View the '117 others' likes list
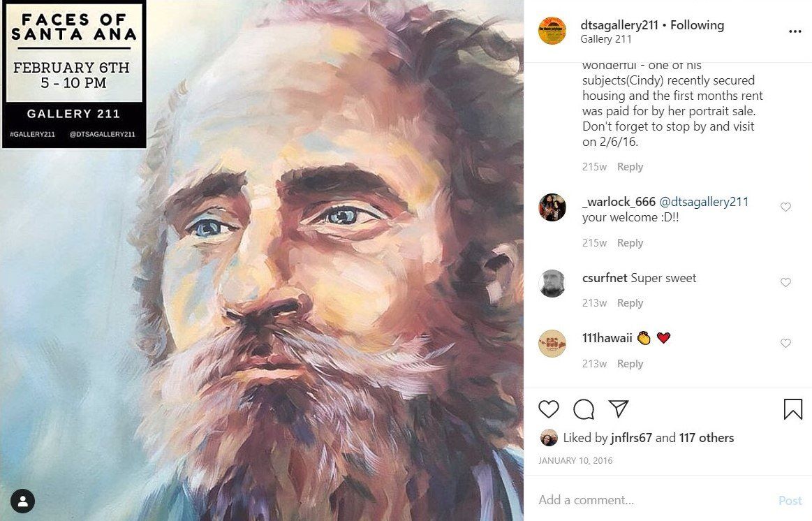Image resolution: width=812 pixels, height=521 pixels. point(707,438)
